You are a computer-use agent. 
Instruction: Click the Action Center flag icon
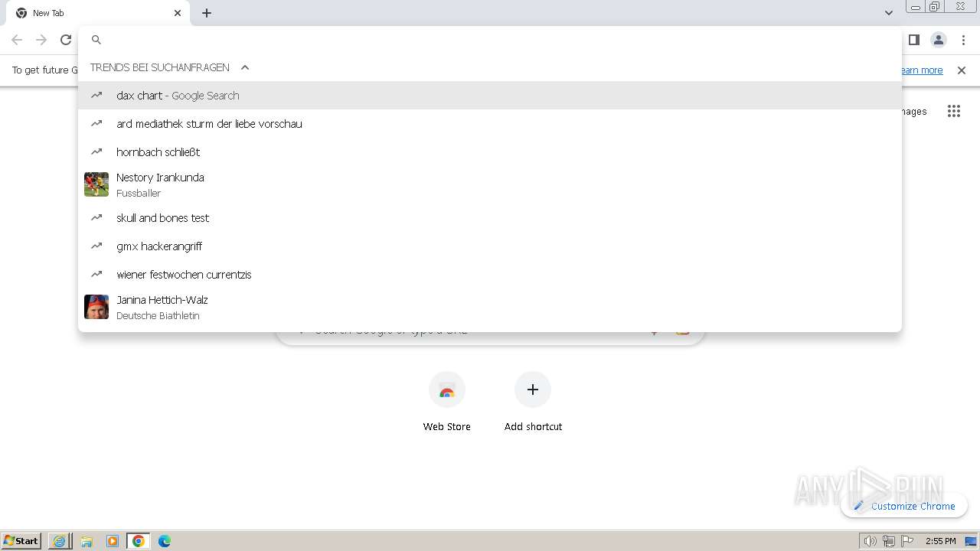[907, 541]
